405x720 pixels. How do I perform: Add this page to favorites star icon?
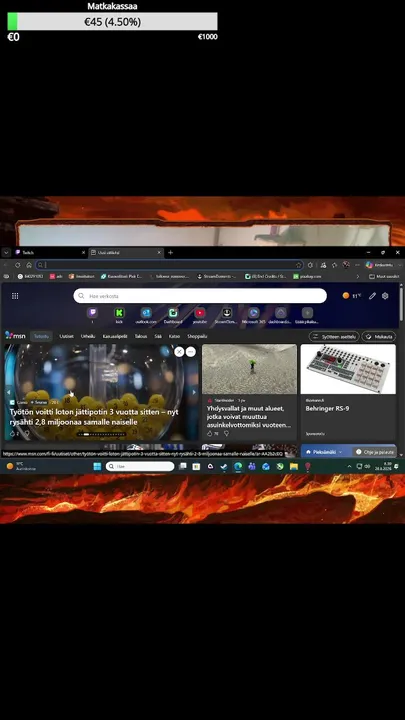click(298, 265)
